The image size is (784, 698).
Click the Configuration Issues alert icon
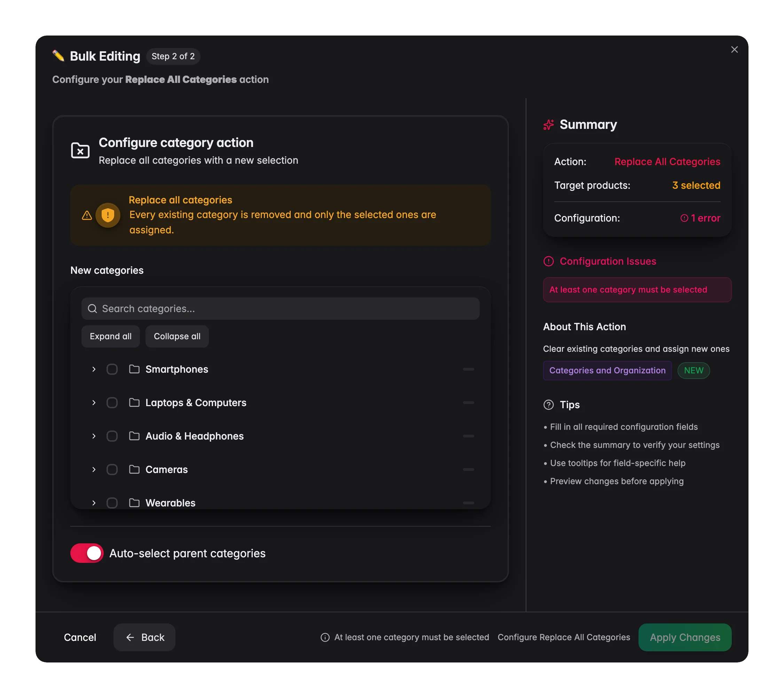click(x=549, y=261)
